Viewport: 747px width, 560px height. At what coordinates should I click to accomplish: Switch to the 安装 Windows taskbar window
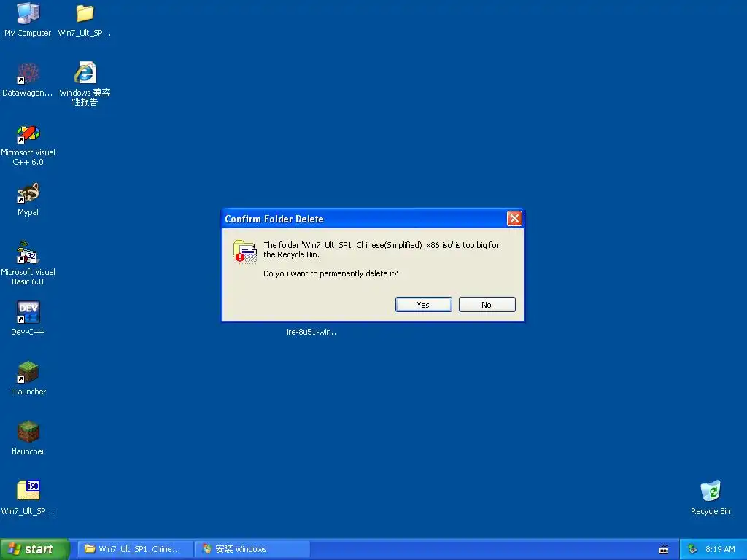tap(252, 549)
